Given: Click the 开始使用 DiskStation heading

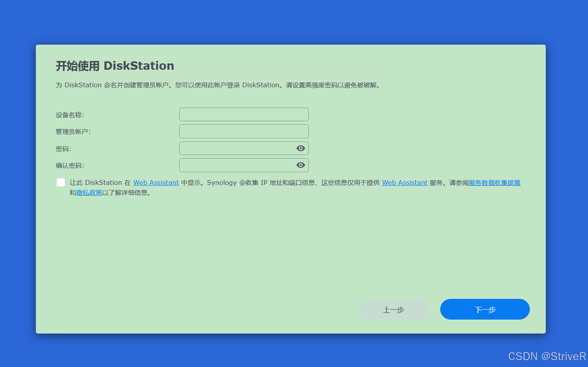Looking at the screenshot, I should [x=115, y=66].
